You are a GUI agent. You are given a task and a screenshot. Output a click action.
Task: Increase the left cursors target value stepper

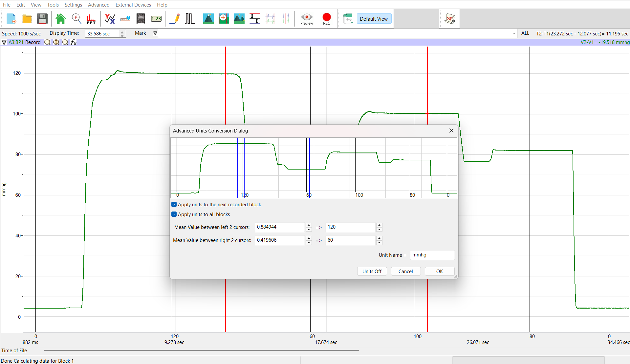click(x=379, y=225)
